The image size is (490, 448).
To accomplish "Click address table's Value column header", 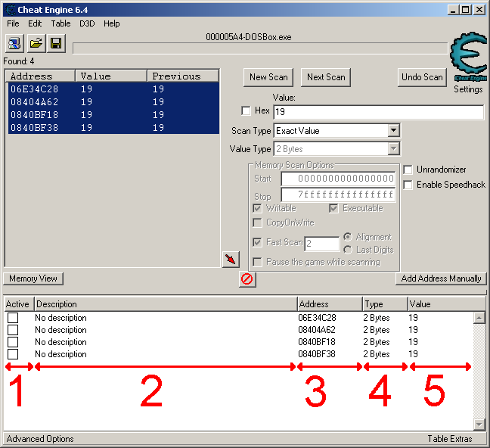I will coord(447,304).
